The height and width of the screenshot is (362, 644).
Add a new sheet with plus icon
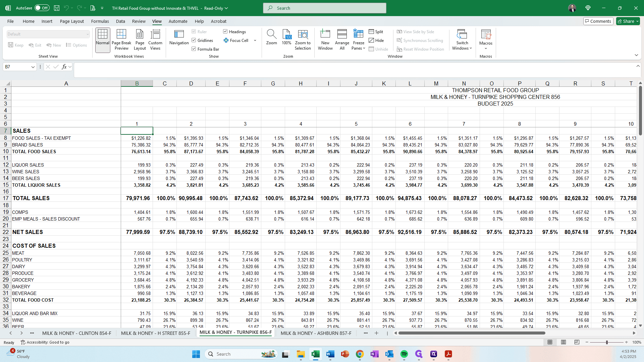376,333
